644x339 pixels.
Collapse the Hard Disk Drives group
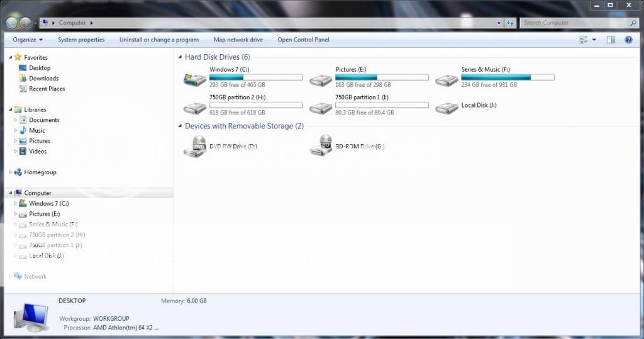click(180, 57)
